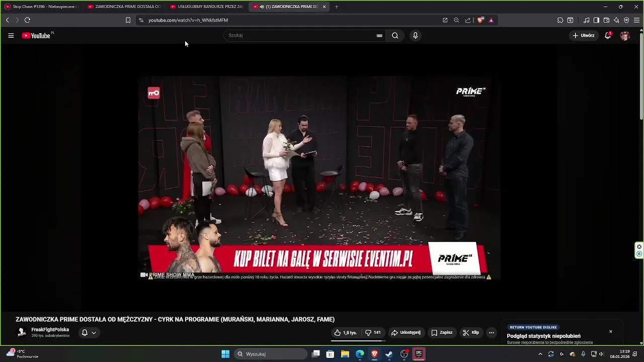This screenshot has width=644, height=362.
Task: Open YouTube notifications bell
Action: 608,35
